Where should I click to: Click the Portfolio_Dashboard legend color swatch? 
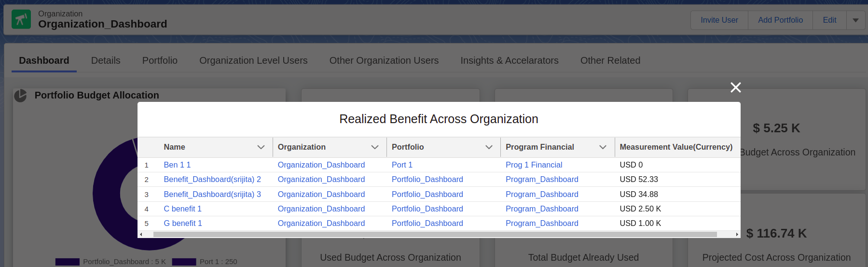pyautogui.click(x=67, y=262)
